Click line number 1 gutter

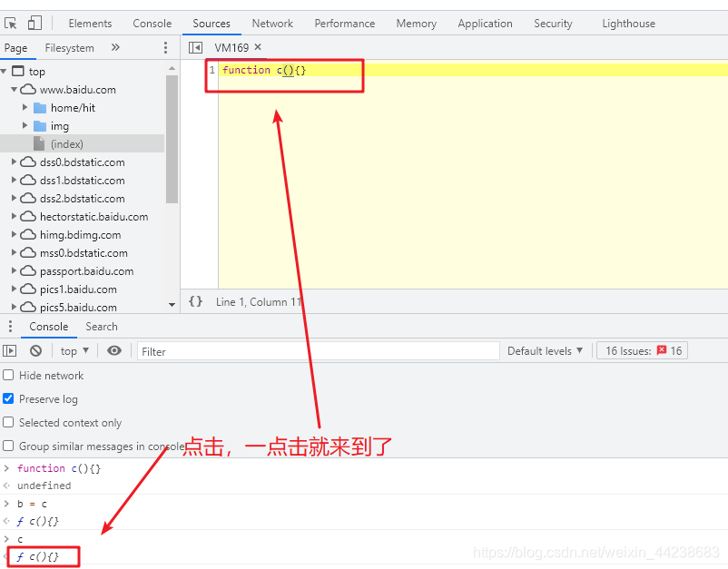[212, 70]
